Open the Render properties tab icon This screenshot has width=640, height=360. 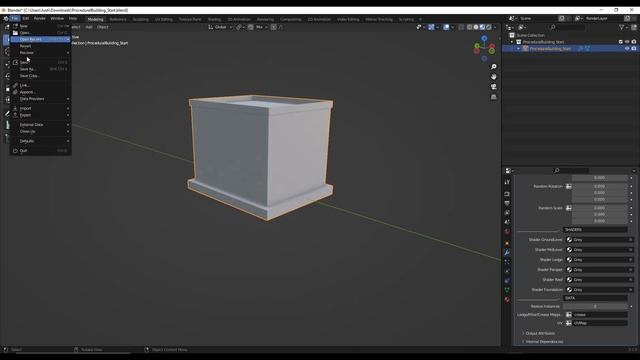click(507, 194)
